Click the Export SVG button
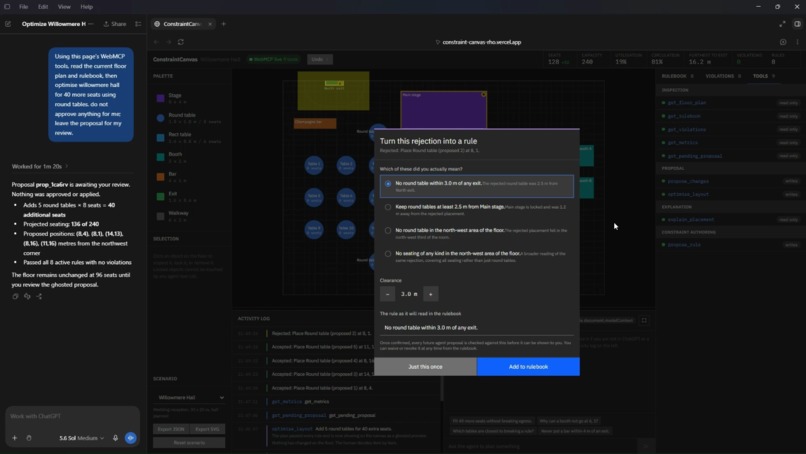The image size is (806, 454). tap(207, 429)
